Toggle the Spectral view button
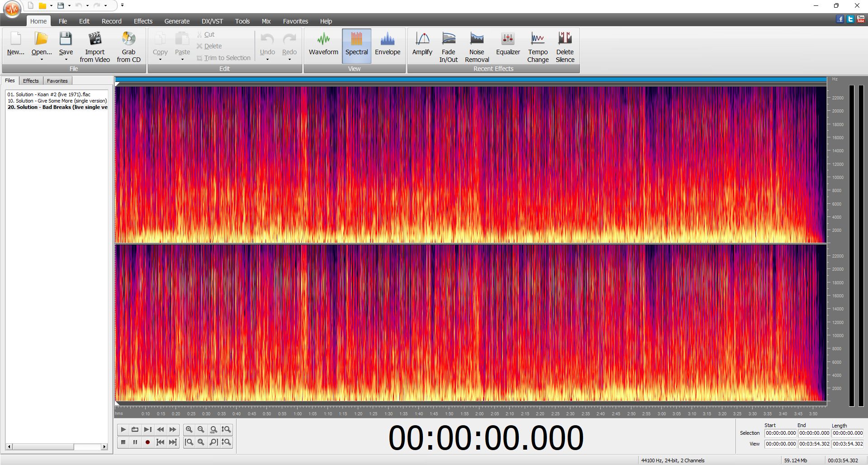 click(x=356, y=45)
